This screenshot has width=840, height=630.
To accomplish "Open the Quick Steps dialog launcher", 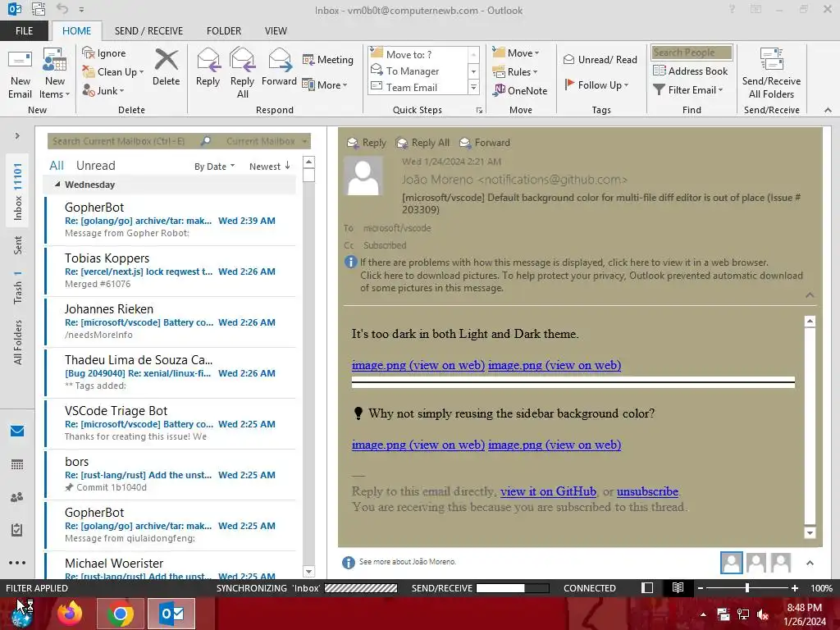I will point(479,111).
